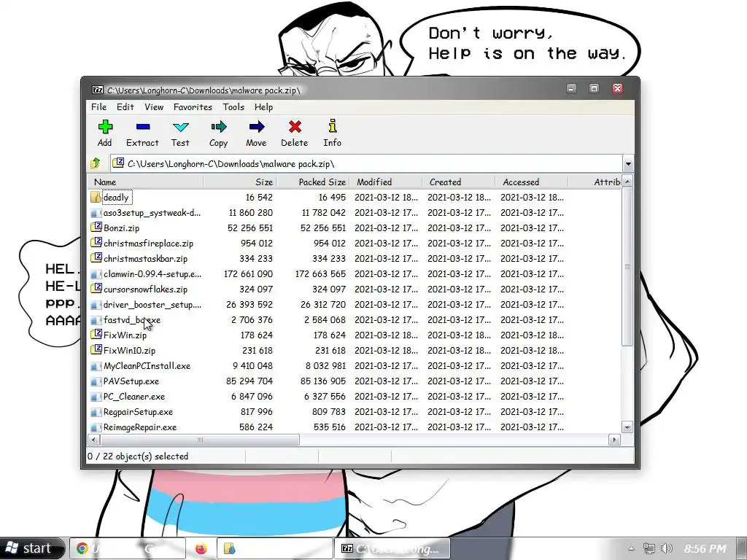
Task: Select the deadly folder icon
Action: (96, 197)
